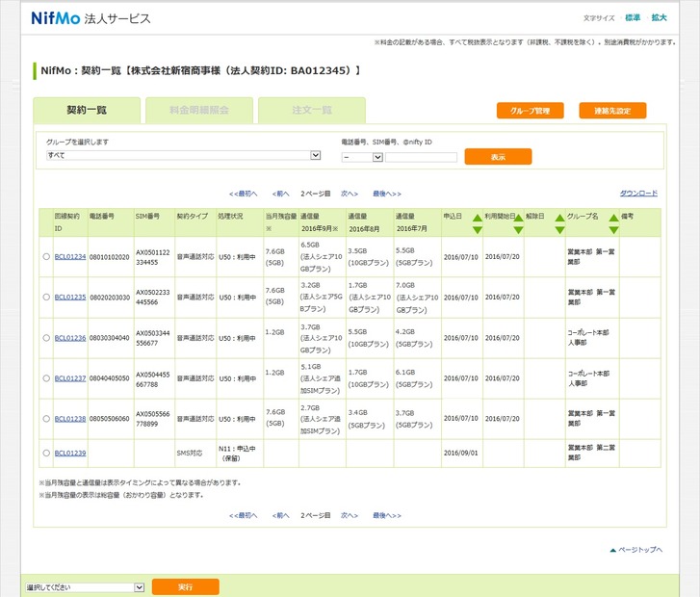This screenshot has width=700, height=597.
Task: Sort ascending by 申込日 up arrow
Action: pos(478,218)
